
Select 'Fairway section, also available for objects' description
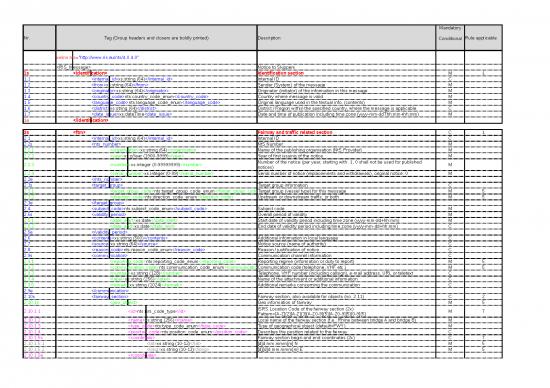tap(311, 297)
